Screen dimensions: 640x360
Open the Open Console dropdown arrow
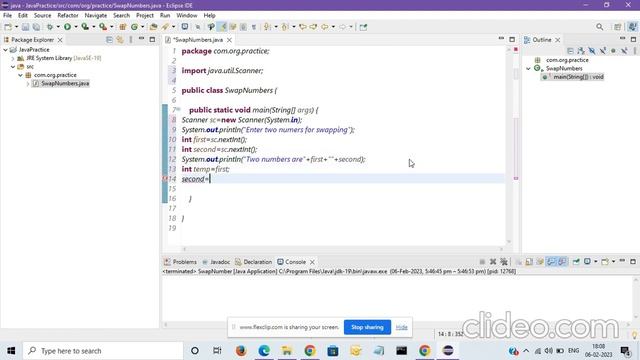pos(613,262)
